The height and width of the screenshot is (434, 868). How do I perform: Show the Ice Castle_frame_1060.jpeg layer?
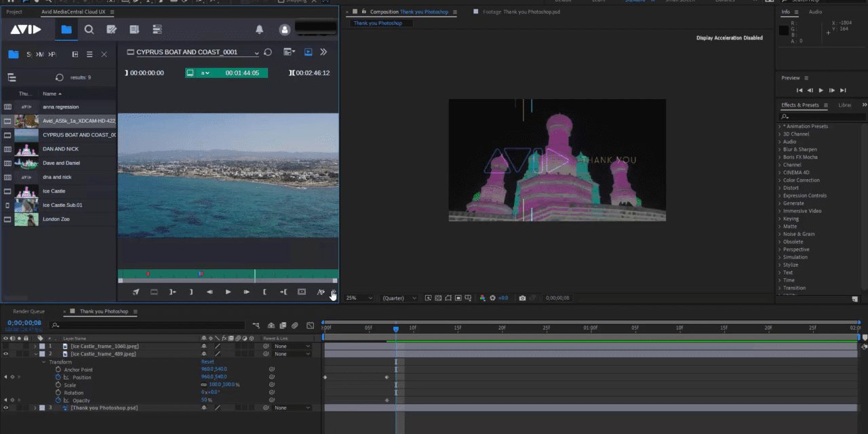pyautogui.click(x=5, y=347)
